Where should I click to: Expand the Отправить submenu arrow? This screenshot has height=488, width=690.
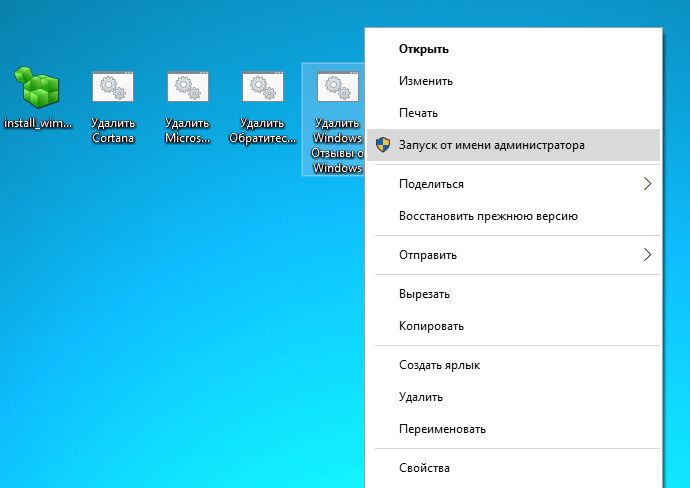647,254
